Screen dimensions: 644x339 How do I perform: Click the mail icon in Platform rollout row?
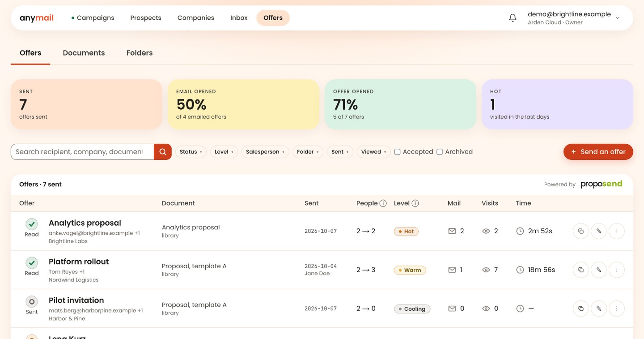452,270
